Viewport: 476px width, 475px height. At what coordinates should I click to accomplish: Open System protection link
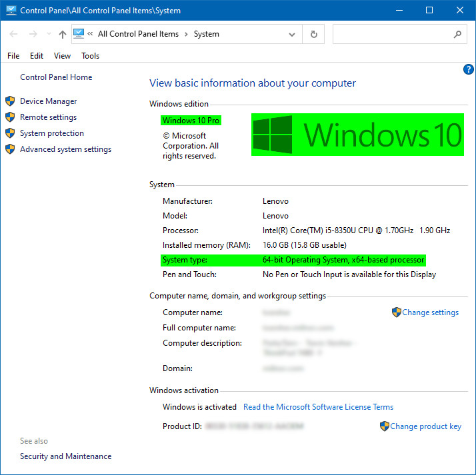(x=52, y=133)
